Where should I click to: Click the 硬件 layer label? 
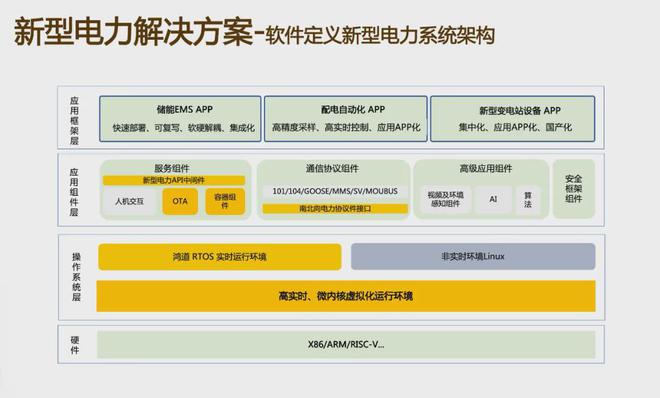(x=75, y=345)
